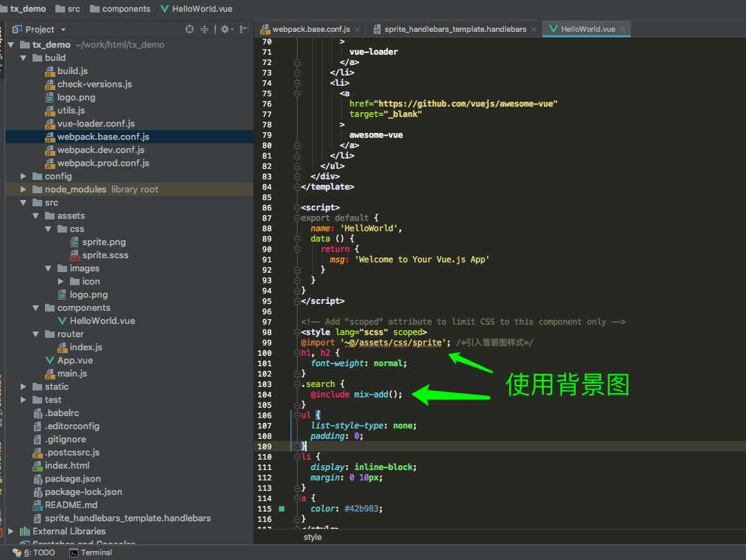Expand the icon folder
This screenshot has height=560, width=746.
pyautogui.click(x=60, y=282)
